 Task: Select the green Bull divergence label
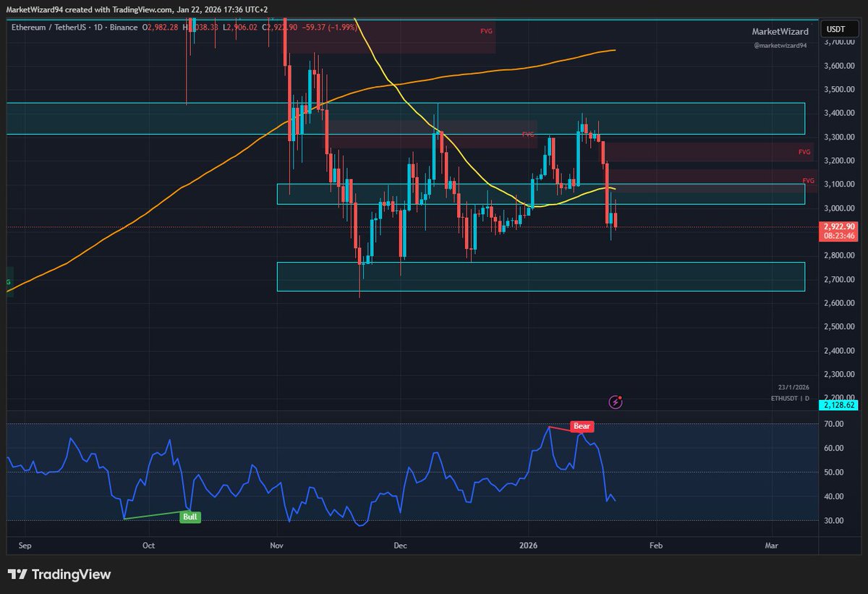(x=190, y=517)
